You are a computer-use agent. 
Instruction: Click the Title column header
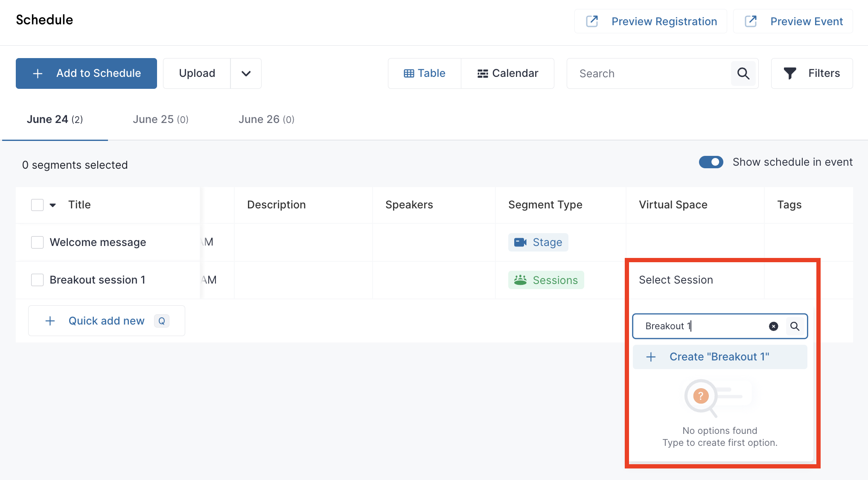(79, 205)
